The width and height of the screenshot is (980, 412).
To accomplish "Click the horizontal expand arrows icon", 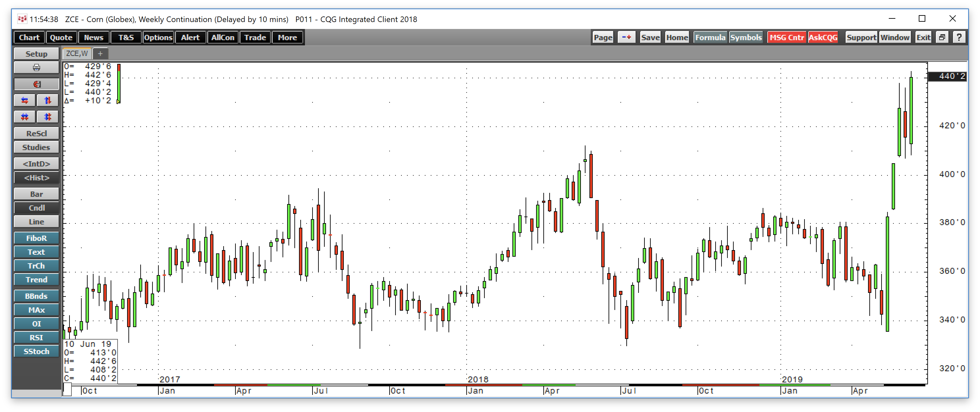I will pos(25,100).
